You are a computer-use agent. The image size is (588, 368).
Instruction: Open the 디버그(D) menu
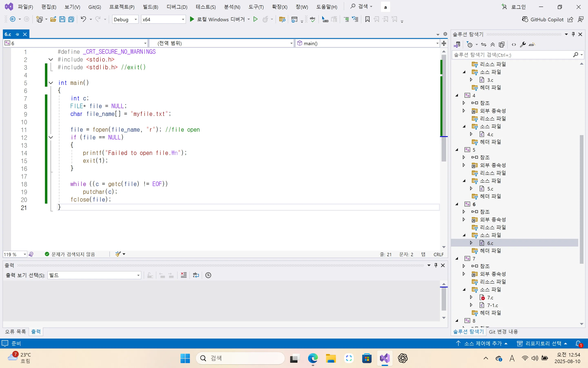click(x=177, y=7)
